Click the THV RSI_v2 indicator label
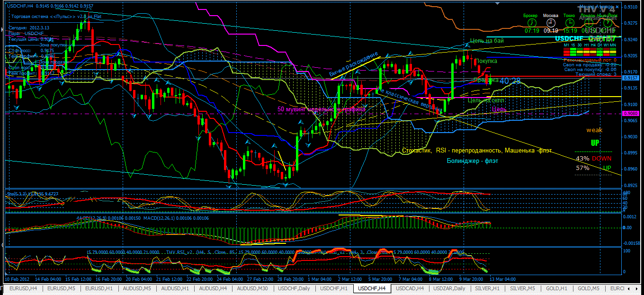Screen dimensions: 644x295 pyautogui.click(x=180, y=252)
